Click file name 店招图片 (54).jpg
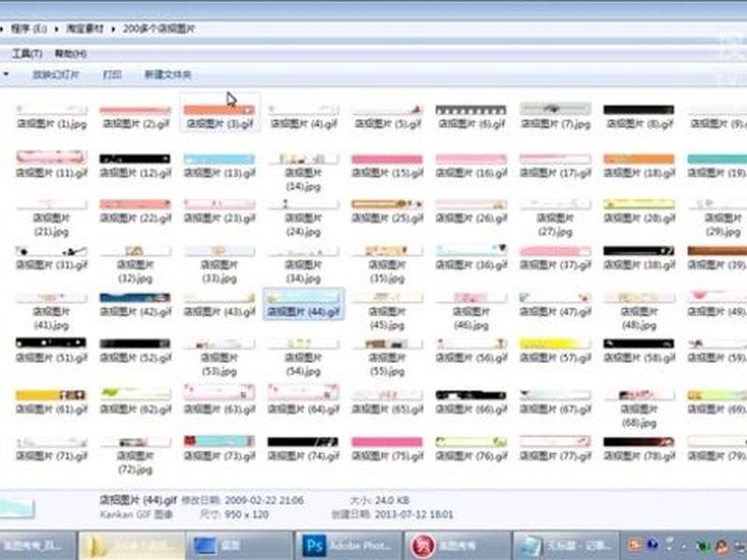Viewport: 747px width, 560px height. [303, 364]
